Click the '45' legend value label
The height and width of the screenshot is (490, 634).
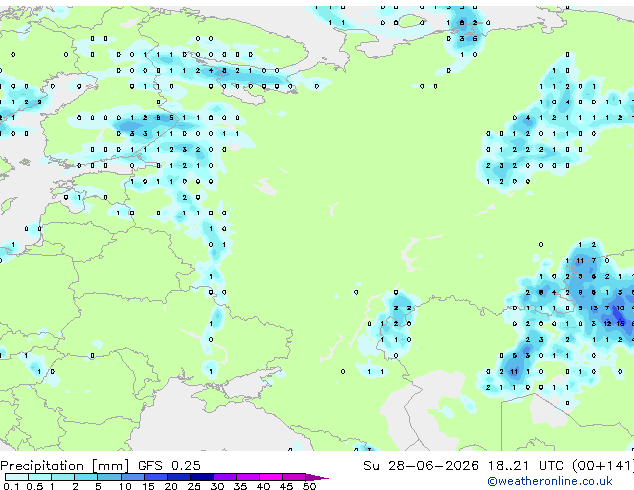click(286, 486)
